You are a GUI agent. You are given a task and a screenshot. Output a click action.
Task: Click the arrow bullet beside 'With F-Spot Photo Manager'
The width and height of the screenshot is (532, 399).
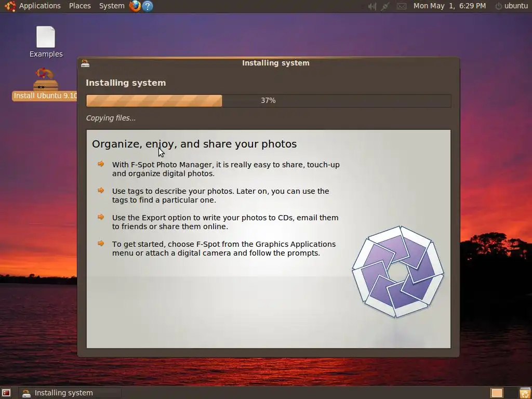101,164
